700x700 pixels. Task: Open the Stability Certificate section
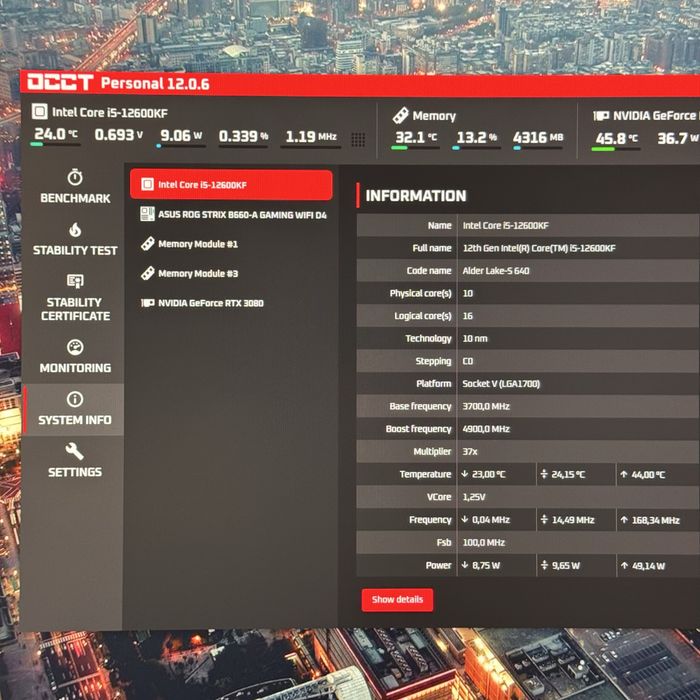[x=75, y=298]
